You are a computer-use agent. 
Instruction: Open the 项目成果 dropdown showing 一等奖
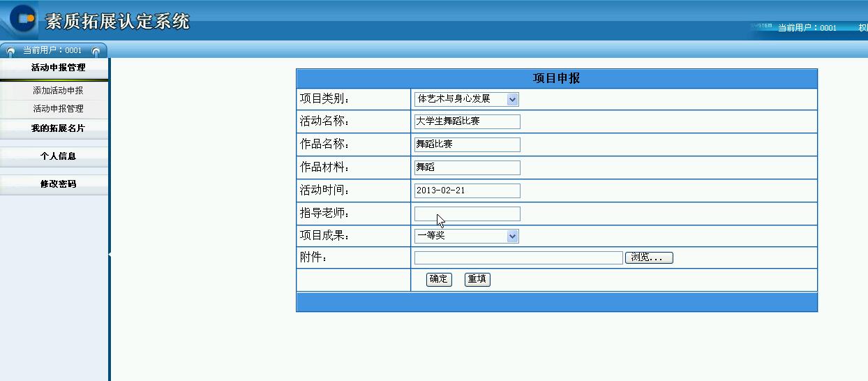(466, 236)
